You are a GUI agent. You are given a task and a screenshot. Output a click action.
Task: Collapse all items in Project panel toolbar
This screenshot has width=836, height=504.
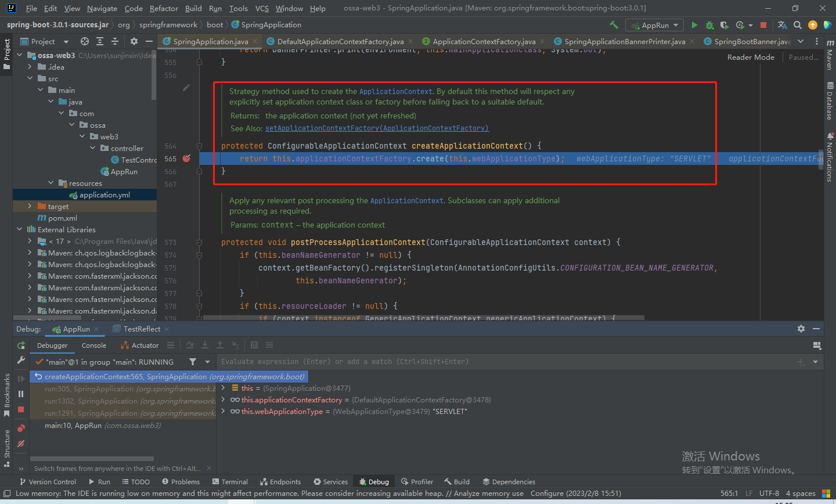pyautogui.click(x=114, y=41)
